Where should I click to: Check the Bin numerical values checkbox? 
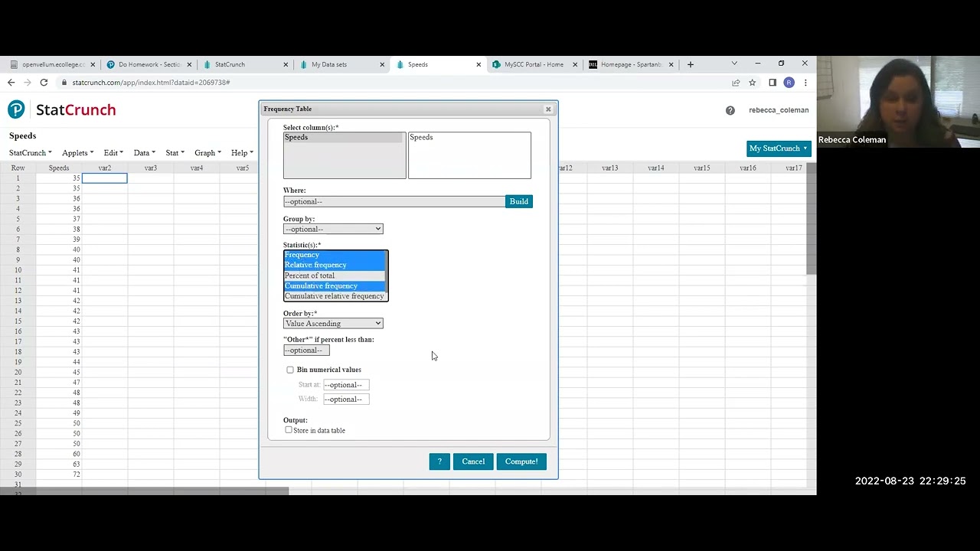point(290,370)
